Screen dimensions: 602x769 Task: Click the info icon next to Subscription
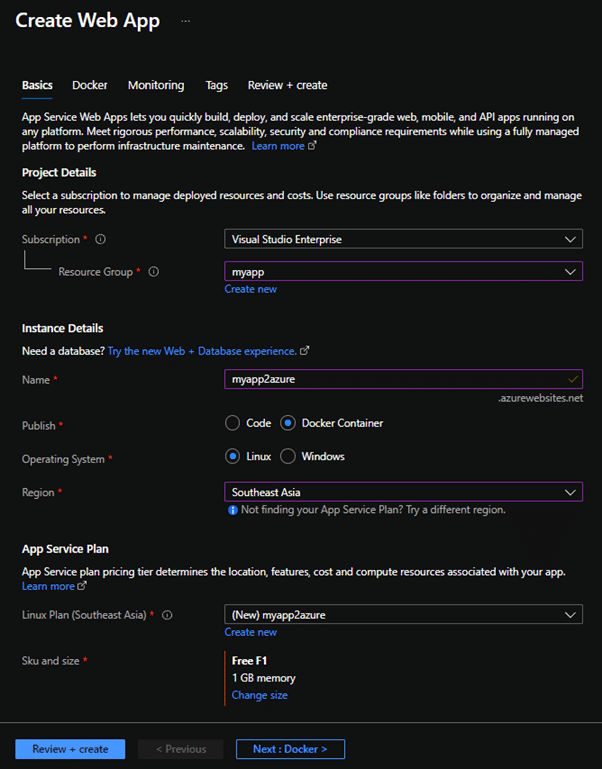click(x=101, y=240)
